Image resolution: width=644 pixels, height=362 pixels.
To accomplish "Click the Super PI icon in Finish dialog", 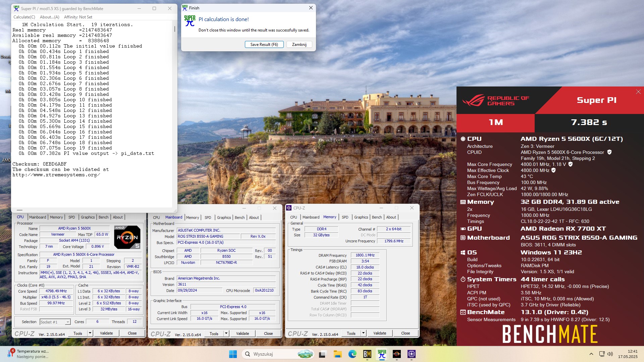I will (x=190, y=21).
